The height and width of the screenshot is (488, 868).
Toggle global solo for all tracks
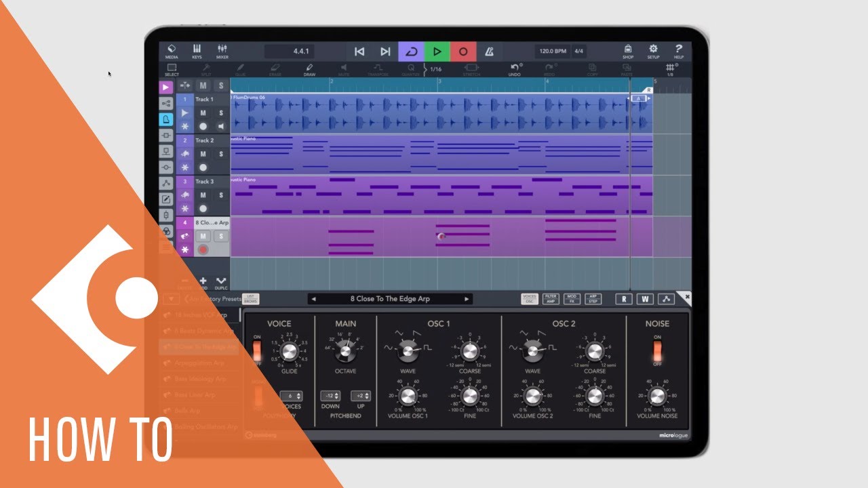click(x=220, y=86)
